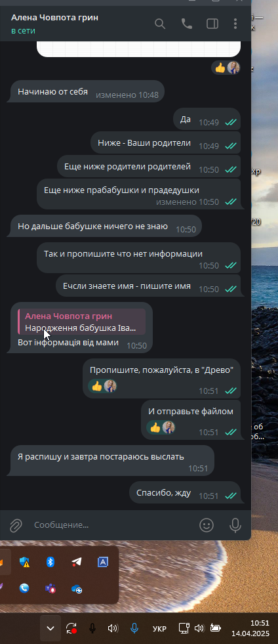
Task: Open the three-dot chat menu
Action: [x=235, y=24]
